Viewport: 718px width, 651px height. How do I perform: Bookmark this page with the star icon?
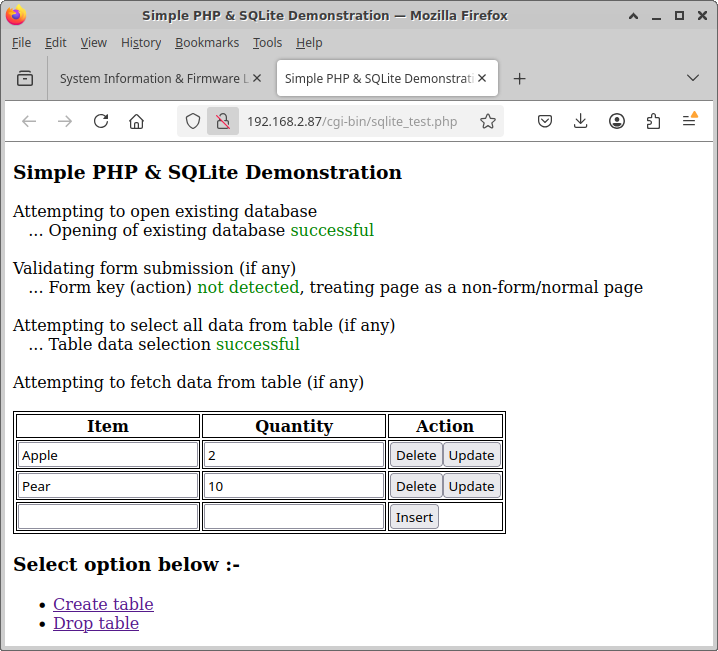487,121
